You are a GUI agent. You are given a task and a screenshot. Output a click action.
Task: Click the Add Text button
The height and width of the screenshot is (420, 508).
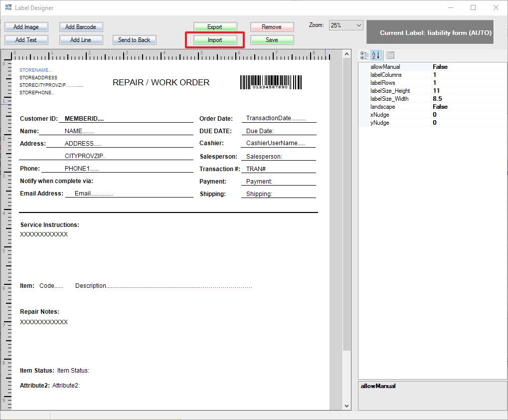[x=26, y=40]
